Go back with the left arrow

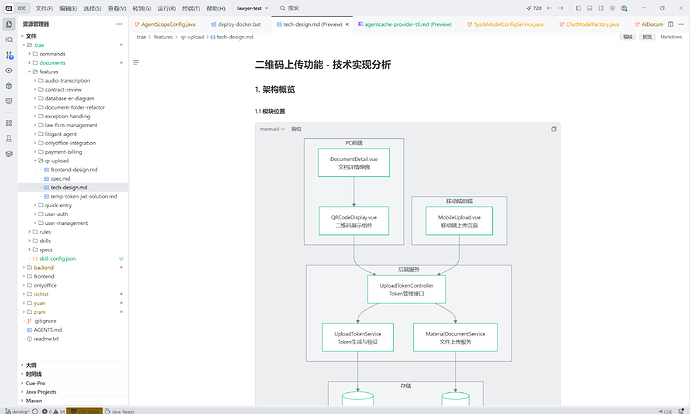(x=549, y=8)
